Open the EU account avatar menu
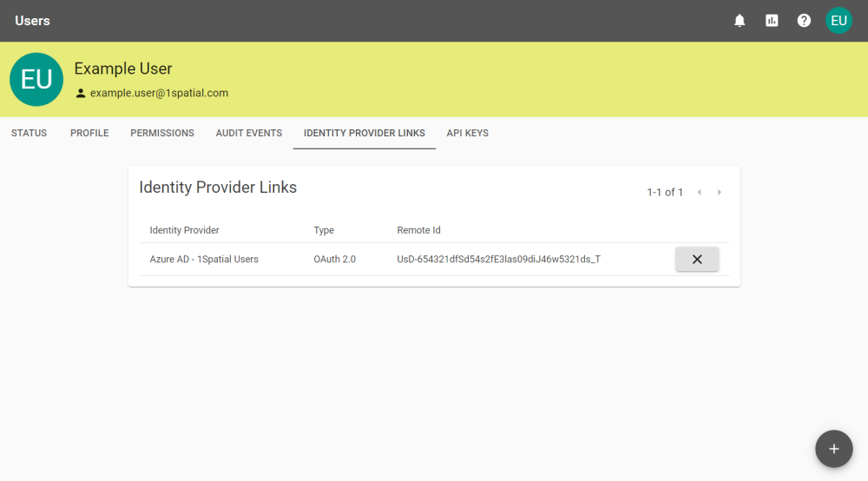 coord(838,21)
